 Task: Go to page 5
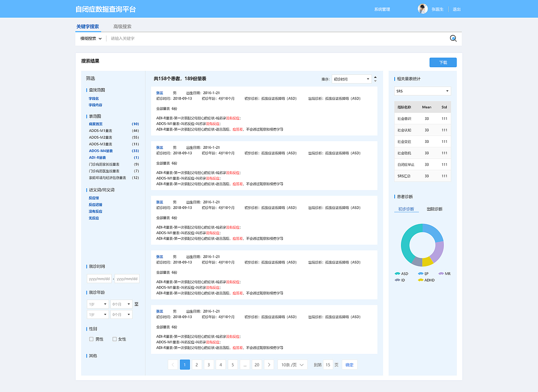(233, 365)
